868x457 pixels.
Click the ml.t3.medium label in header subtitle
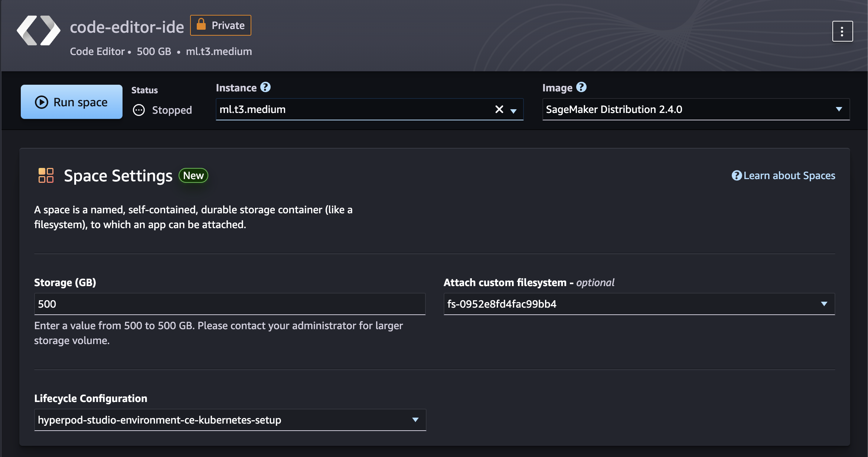click(x=219, y=51)
